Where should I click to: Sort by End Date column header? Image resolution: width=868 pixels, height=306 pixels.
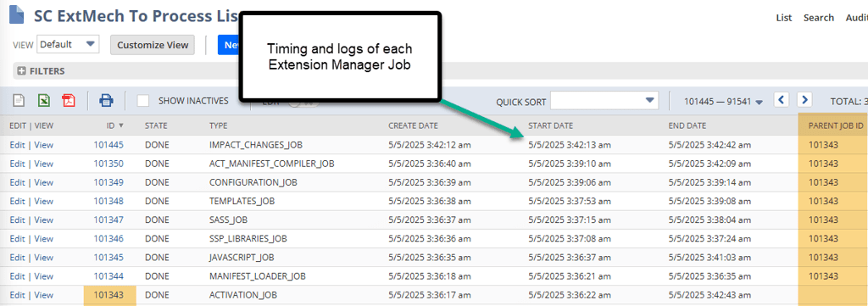tap(687, 125)
